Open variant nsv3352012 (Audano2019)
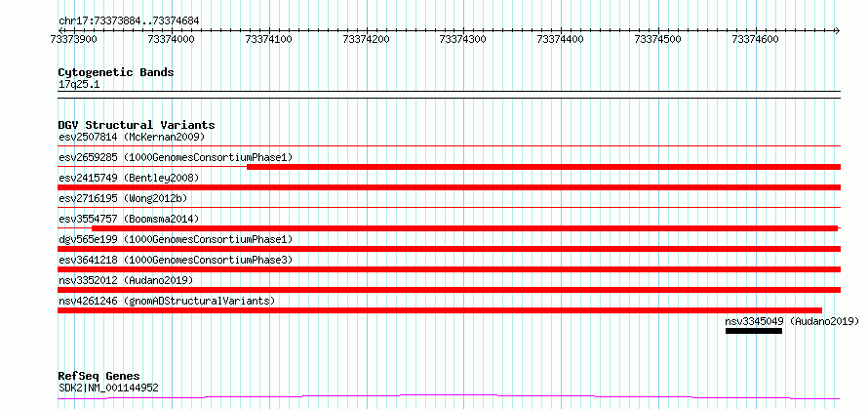Screen dimensions: 868x409 click(127, 280)
